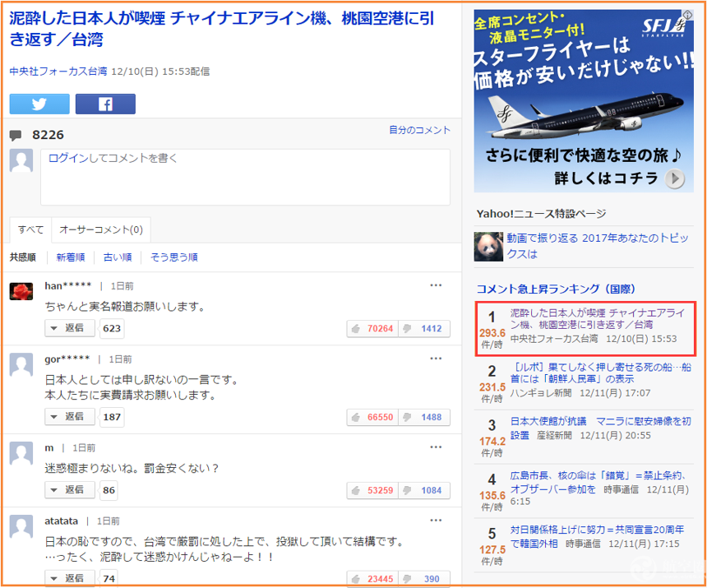Click gor***** default avatar
707x588 pixels.
(21, 364)
